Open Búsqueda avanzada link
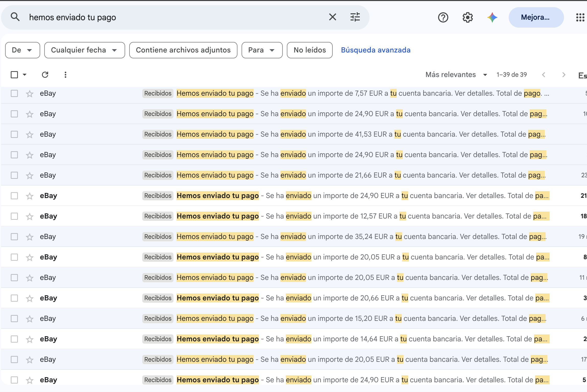 tap(376, 50)
